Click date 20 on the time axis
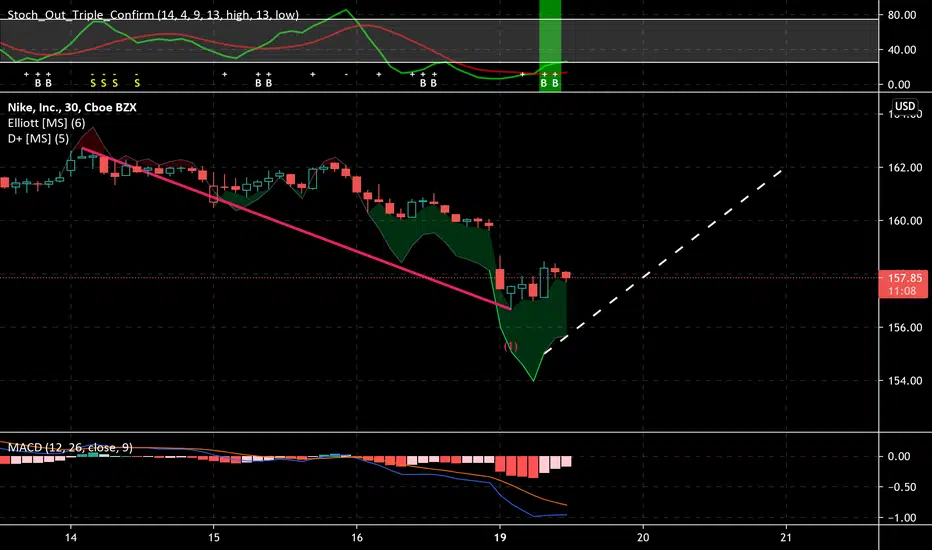This screenshot has height=550, width=932. pyautogui.click(x=643, y=538)
